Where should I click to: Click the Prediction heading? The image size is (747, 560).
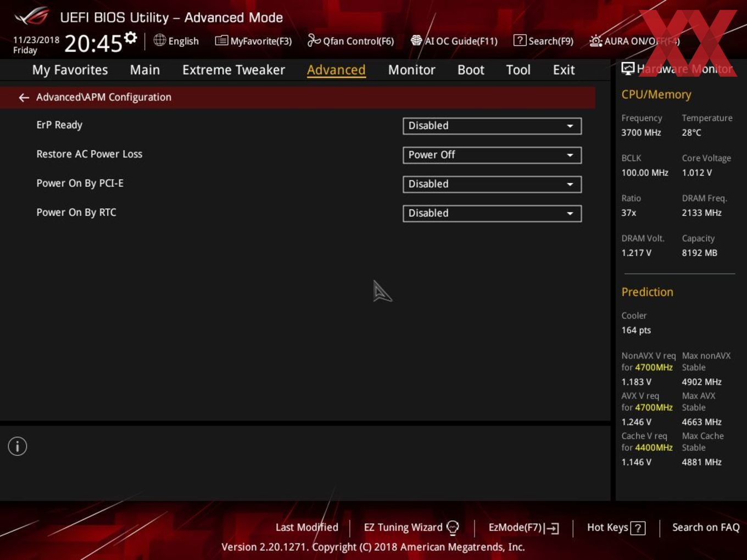pyautogui.click(x=647, y=292)
